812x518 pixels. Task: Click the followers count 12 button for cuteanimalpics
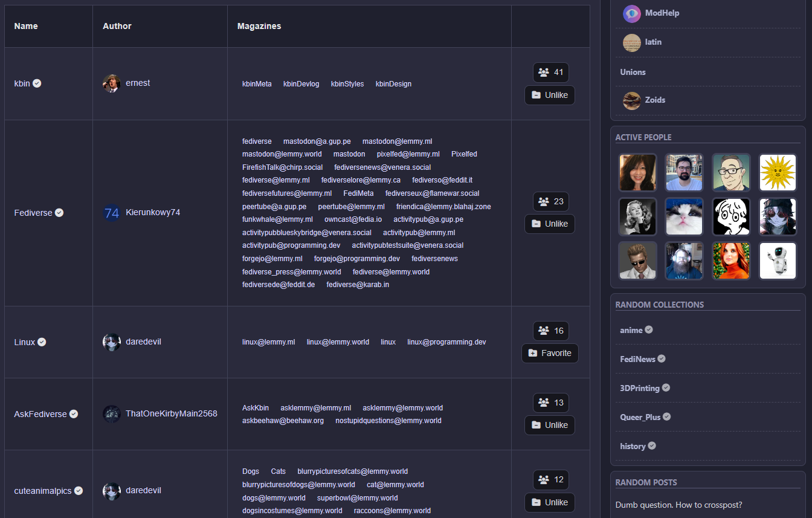coord(551,480)
